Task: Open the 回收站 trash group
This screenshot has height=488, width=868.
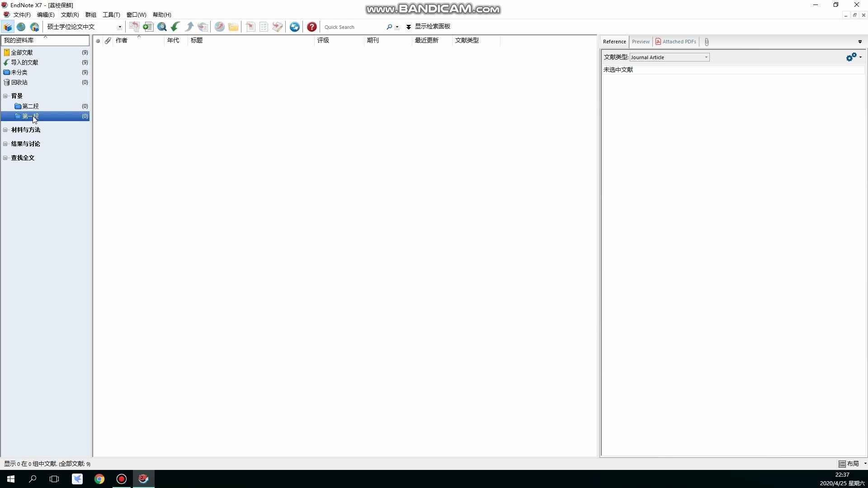Action: coord(45,82)
